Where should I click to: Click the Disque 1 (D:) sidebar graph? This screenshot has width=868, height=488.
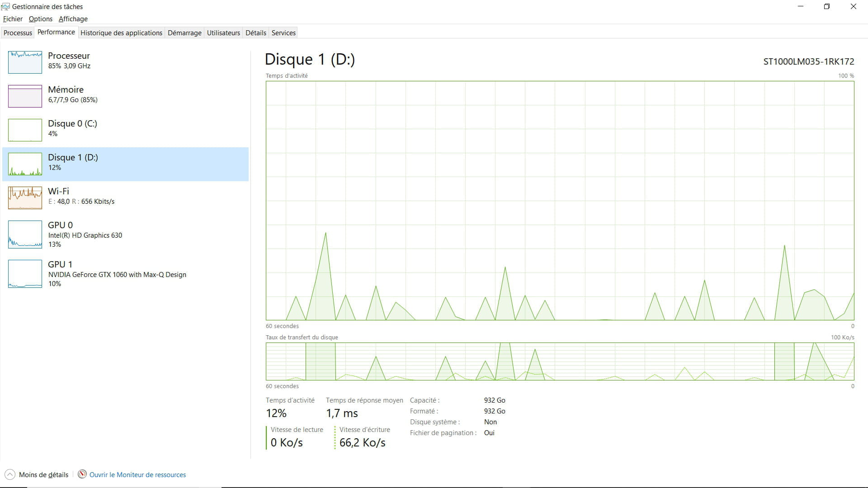click(25, 164)
